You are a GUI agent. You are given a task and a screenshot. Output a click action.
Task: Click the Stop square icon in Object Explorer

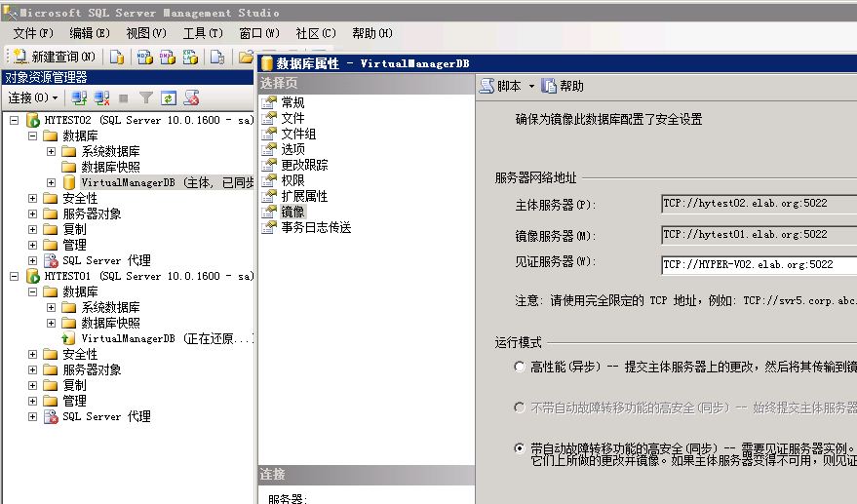(124, 98)
